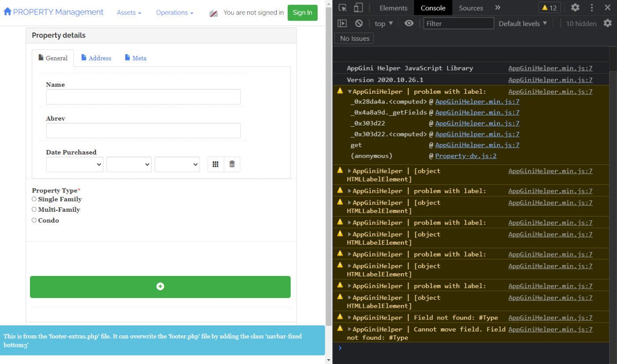Click the console Filter input box
The image size is (617, 364).
(458, 23)
